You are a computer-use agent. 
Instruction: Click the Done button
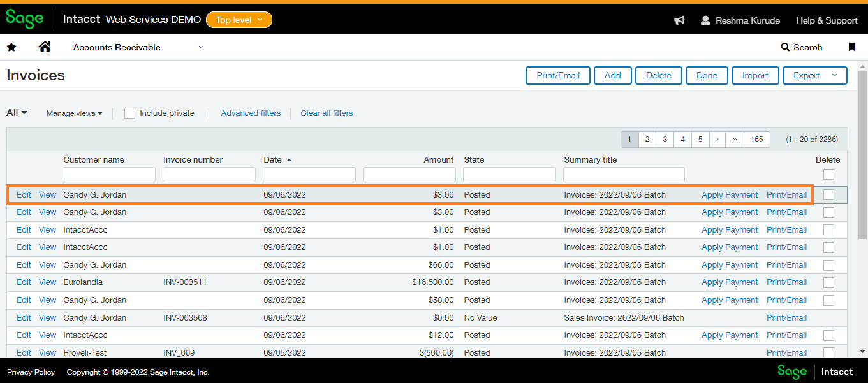click(x=707, y=75)
